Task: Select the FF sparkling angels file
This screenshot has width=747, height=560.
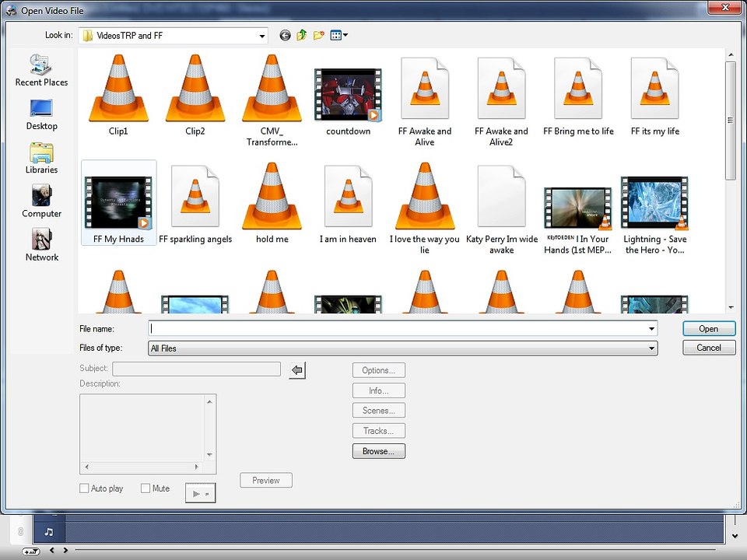Action: tap(195, 204)
